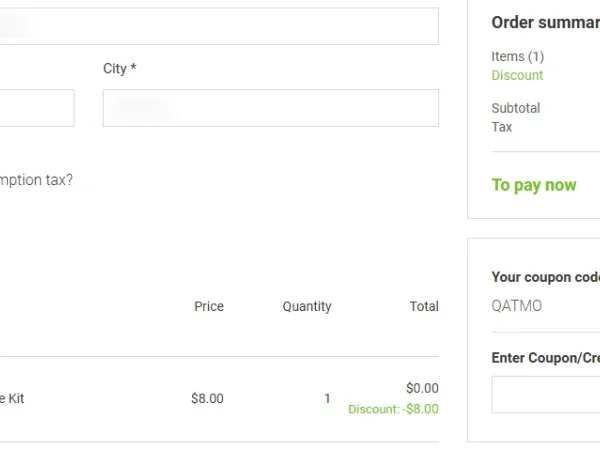This screenshot has width=600, height=450.
Task: Focus the wide address field at top
Action: (220, 26)
